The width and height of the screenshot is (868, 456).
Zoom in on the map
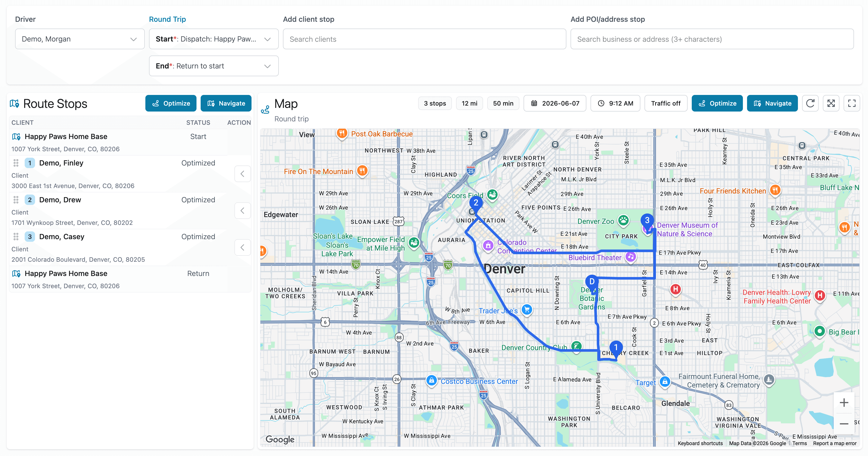(844, 403)
